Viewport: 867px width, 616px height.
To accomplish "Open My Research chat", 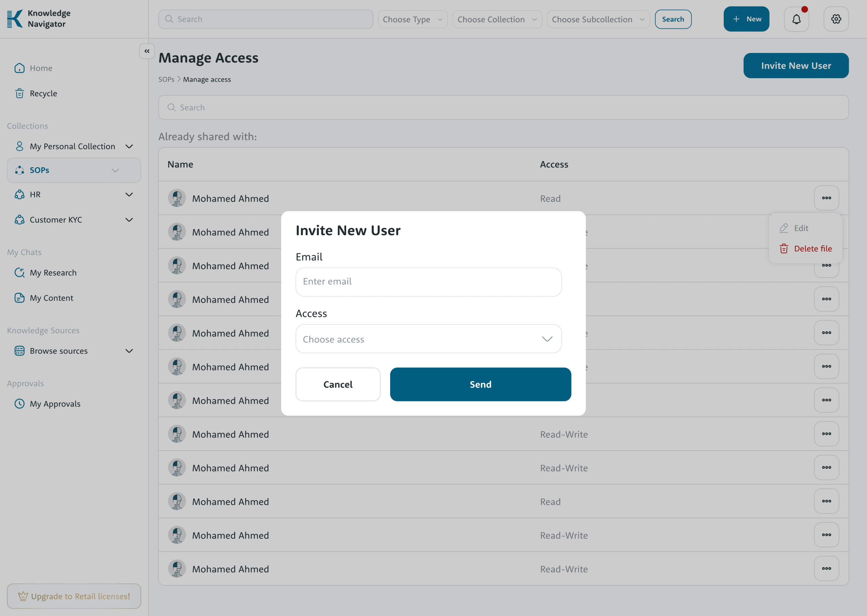I will (x=53, y=273).
